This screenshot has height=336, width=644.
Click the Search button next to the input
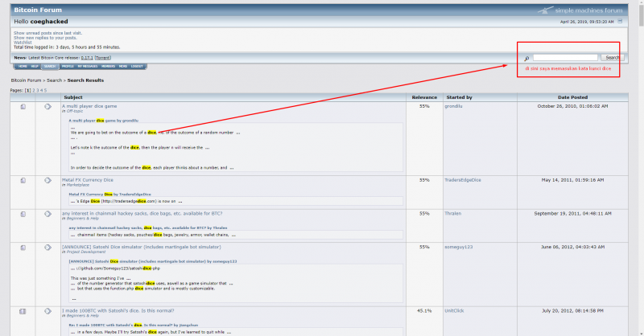[x=613, y=58]
